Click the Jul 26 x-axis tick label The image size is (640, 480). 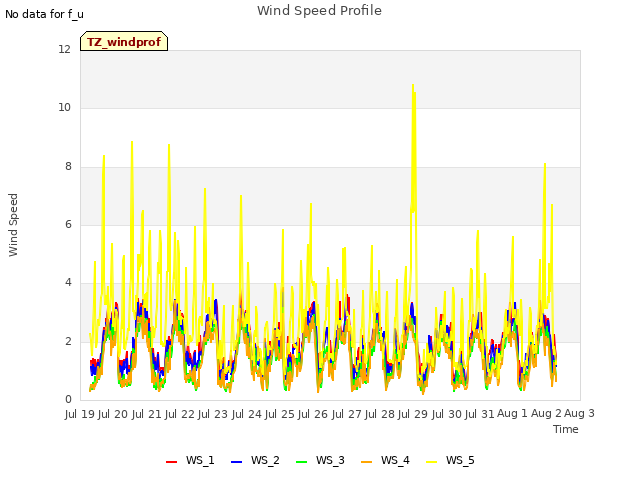[x=313, y=414]
